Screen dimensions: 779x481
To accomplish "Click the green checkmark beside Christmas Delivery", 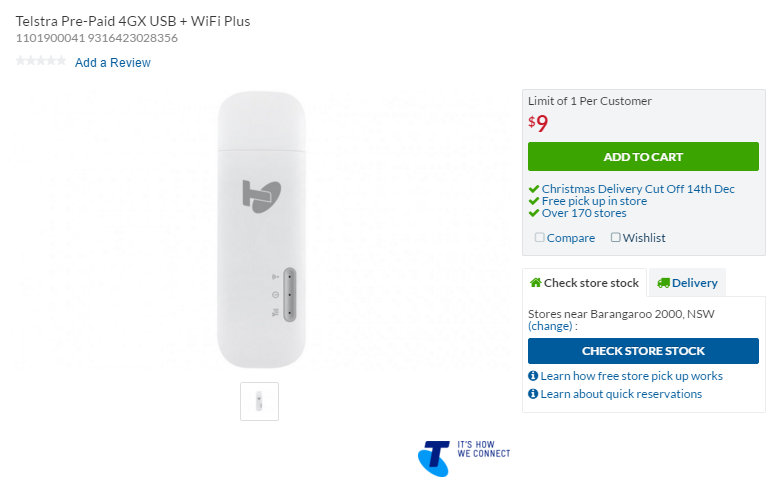I will click(534, 189).
